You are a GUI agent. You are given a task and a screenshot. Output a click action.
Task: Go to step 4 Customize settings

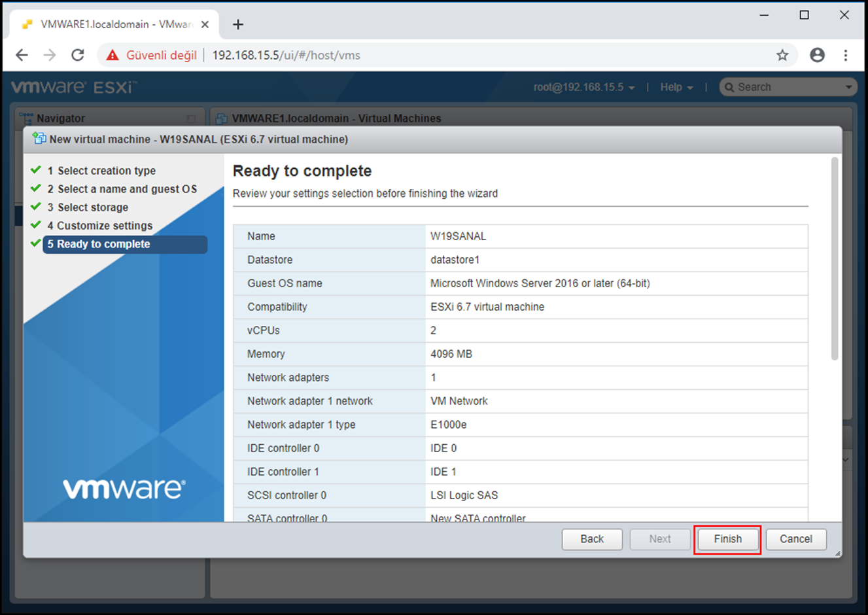[99, 226]
